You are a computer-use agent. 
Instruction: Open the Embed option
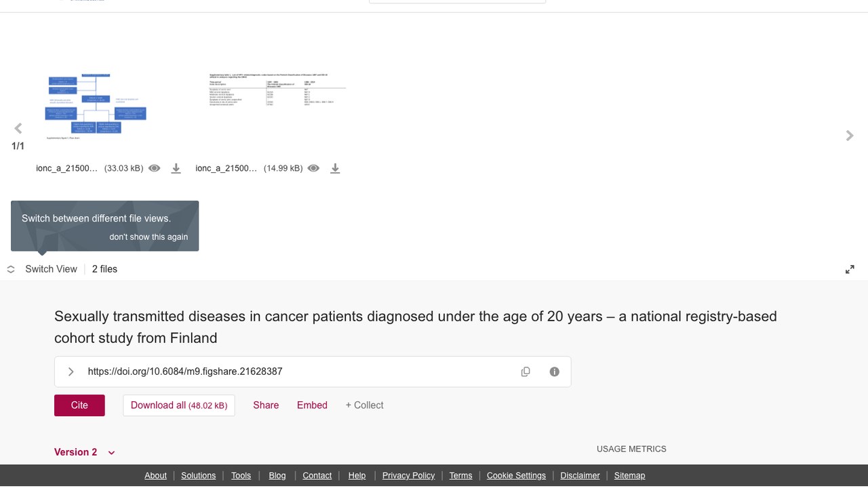pyautogui.click(x=312, y=405)
